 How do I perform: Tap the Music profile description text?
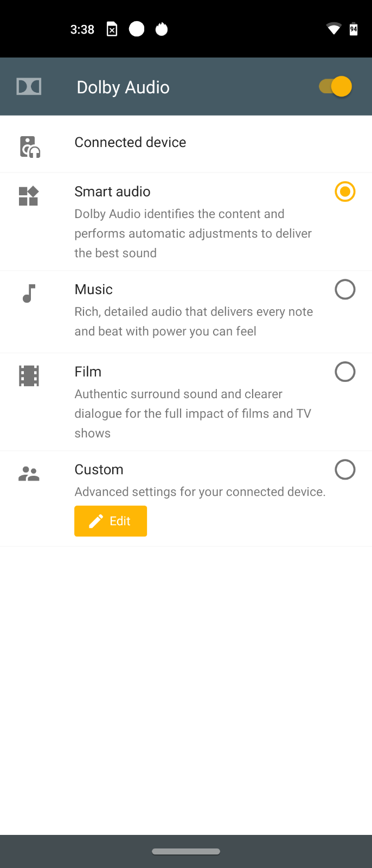194,321
